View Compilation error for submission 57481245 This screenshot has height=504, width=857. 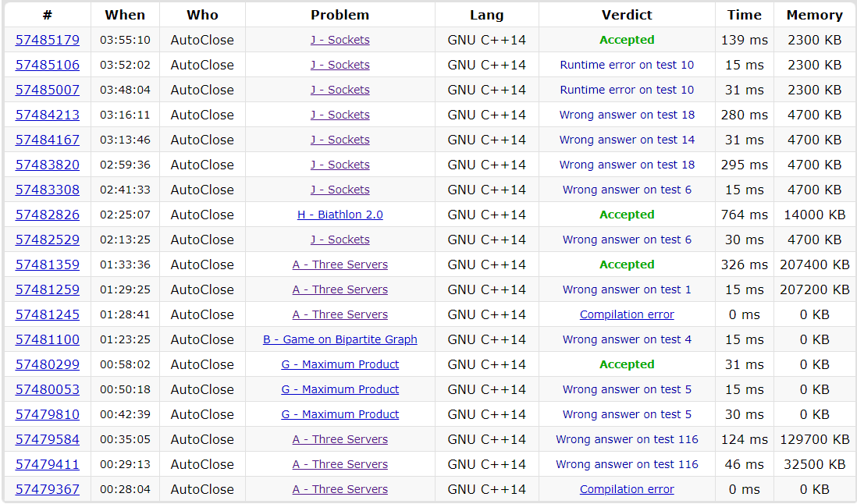[x=627, y=314]
